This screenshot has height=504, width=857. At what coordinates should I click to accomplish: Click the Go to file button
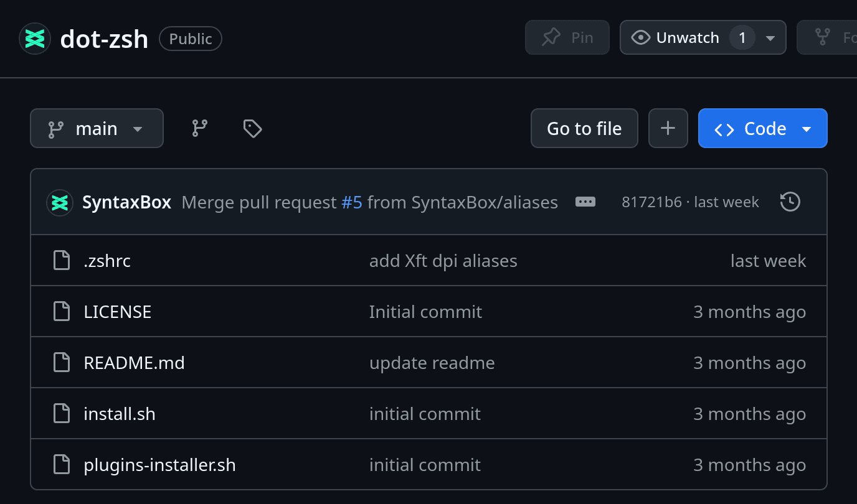(584, 128)
